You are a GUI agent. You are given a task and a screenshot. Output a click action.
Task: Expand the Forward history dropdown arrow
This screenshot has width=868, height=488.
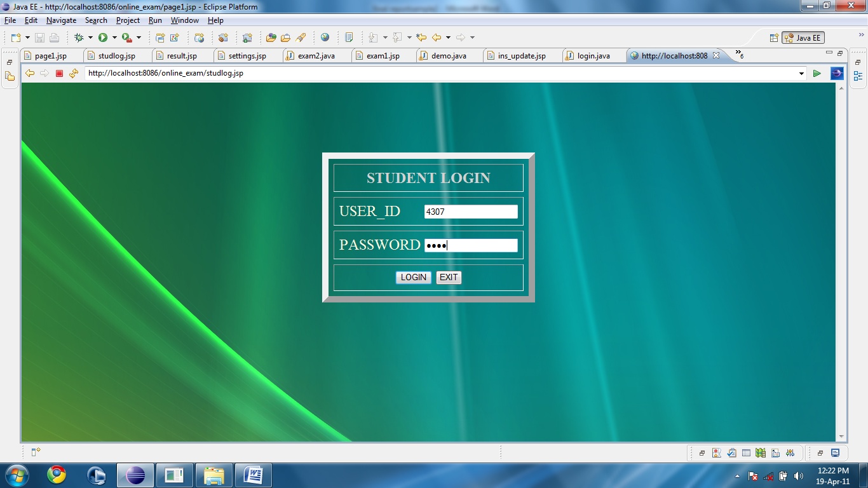(x=472, y=37)
